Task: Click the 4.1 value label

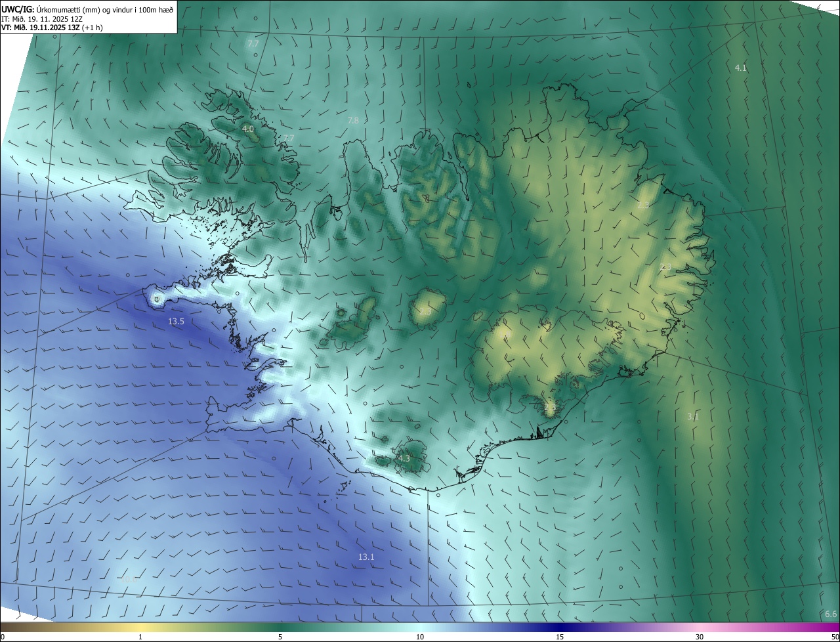Action: click(x=740, y=68)
